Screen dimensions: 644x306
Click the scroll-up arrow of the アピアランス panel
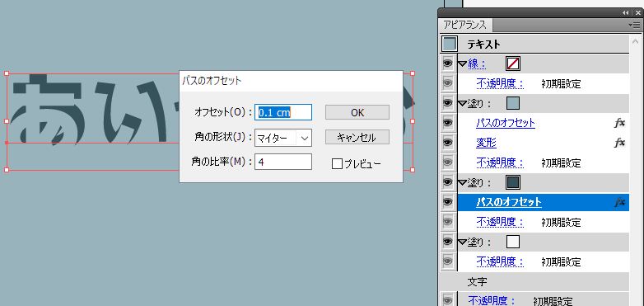[637, 42]
